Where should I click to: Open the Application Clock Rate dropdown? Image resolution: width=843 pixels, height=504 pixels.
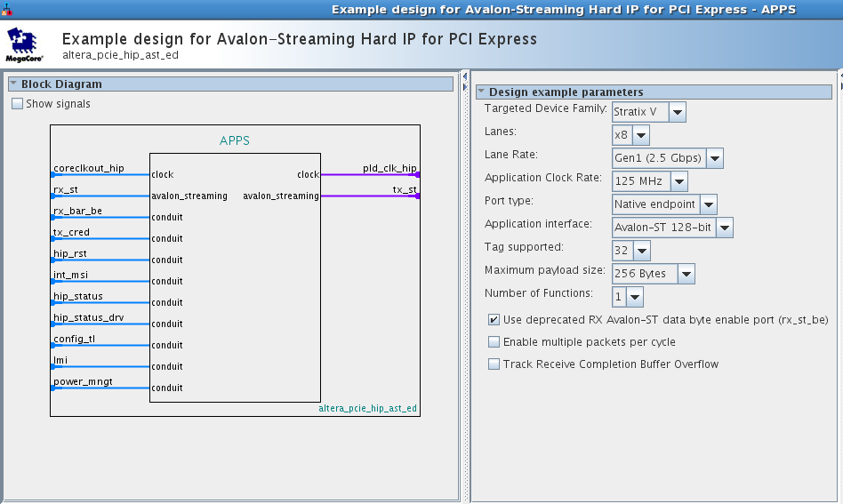click(678, 181)
